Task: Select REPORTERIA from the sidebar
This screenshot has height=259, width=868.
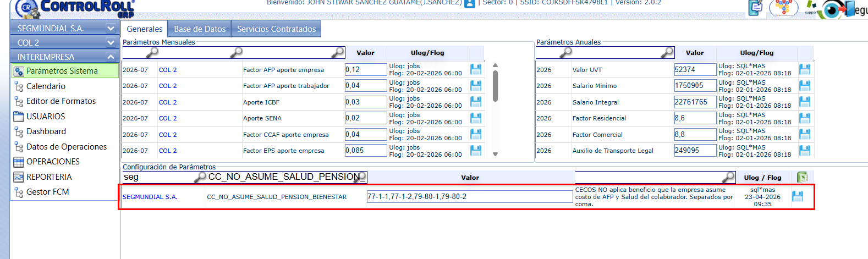Action: [x=49, y=177]
